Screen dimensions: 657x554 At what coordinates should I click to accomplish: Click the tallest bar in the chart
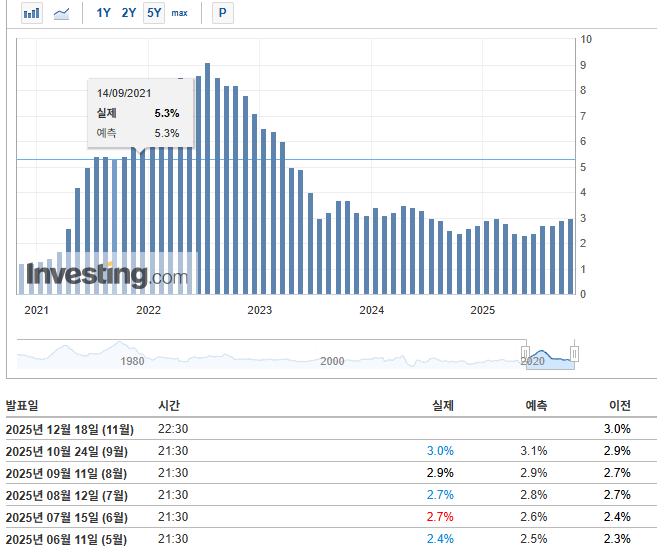click(207, 180)
